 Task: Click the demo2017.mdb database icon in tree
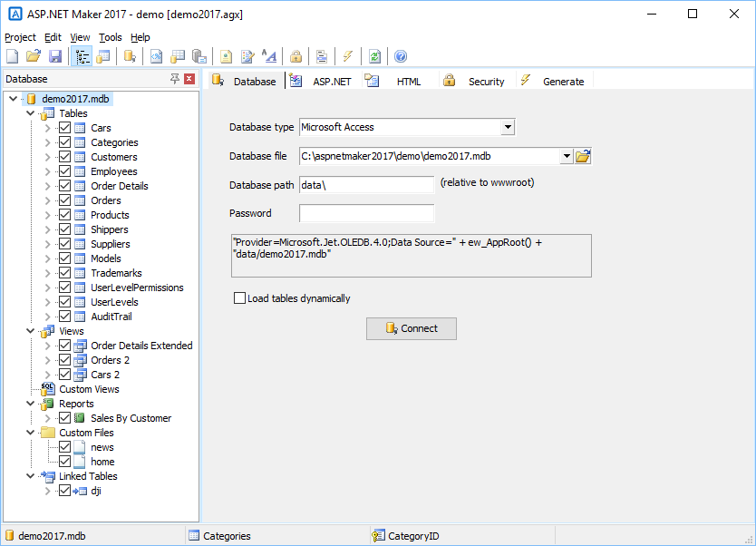point(32,99)
